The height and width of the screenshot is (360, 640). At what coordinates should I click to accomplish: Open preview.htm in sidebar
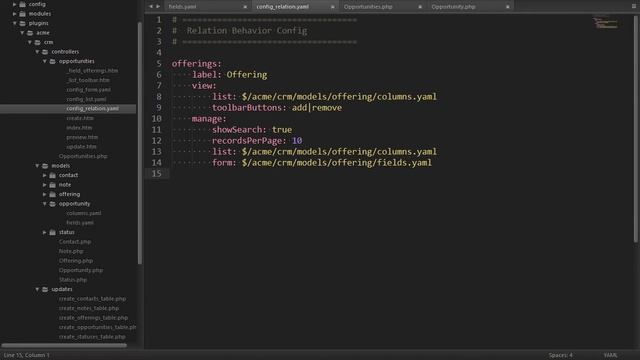point(82,137)
